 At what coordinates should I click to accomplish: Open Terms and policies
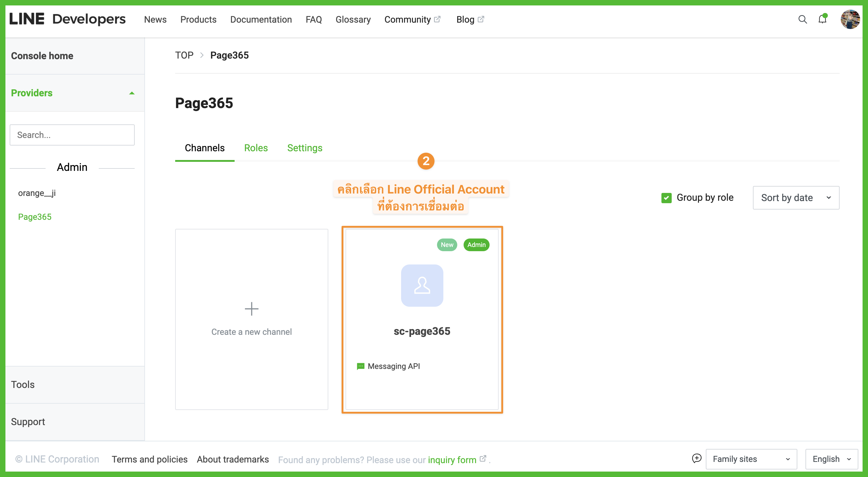tap(149, 459)
